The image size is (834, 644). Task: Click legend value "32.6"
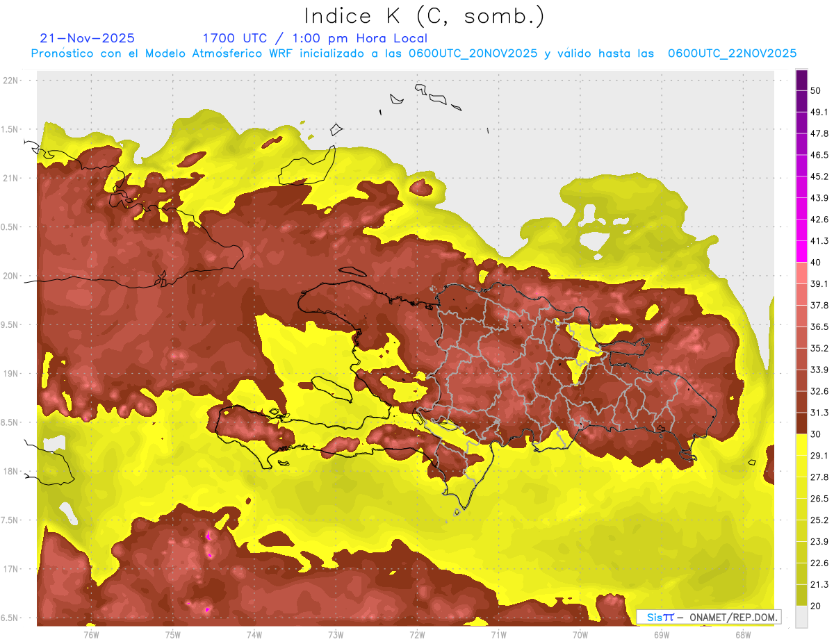[819, 391]
